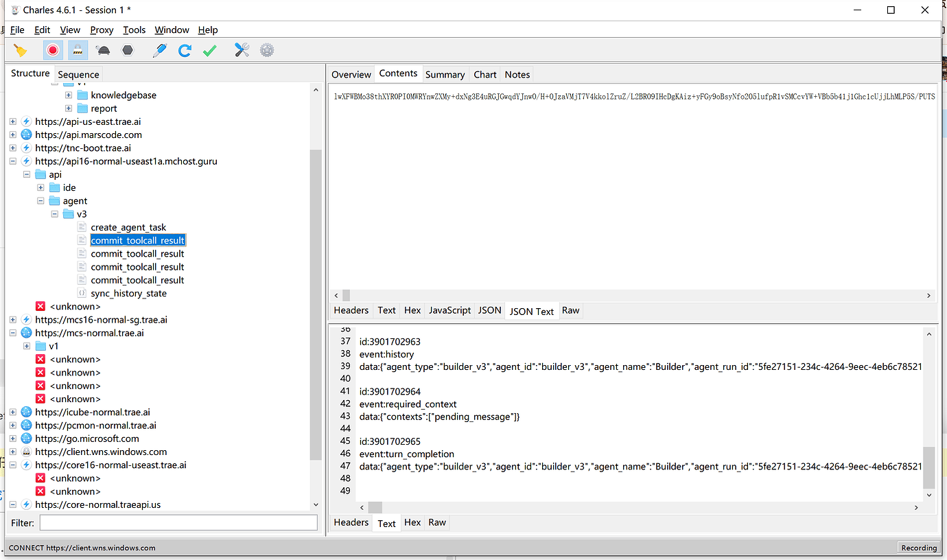Click the Recording status button
Screen dimensions: 947x560
pos(919,548)
